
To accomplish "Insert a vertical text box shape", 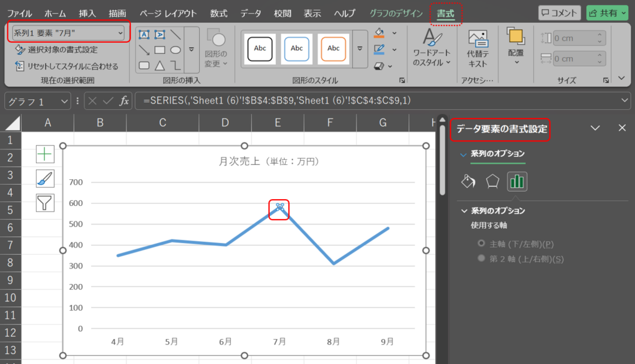I will coord(160,35).
